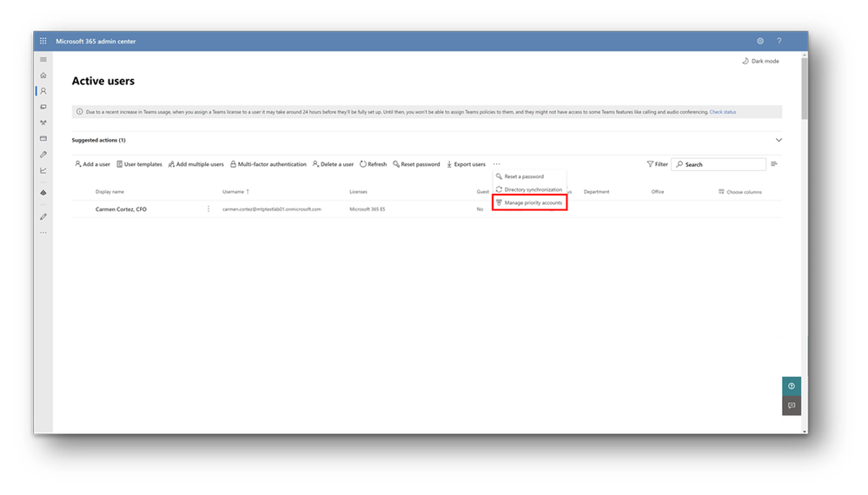Open Carmen Cortez, CFO user
Viewport: 868px width, 495px height.
(x=122, y=209)
